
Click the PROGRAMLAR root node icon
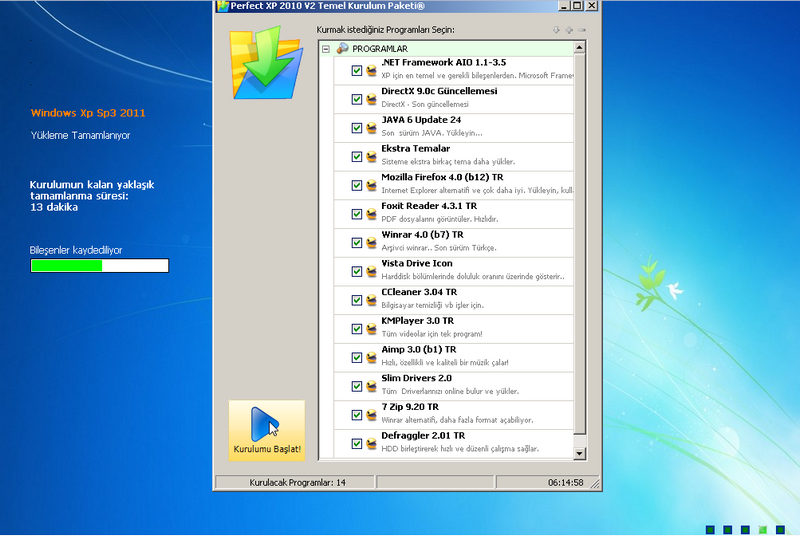pyautogui.click(x=342, y=48)
